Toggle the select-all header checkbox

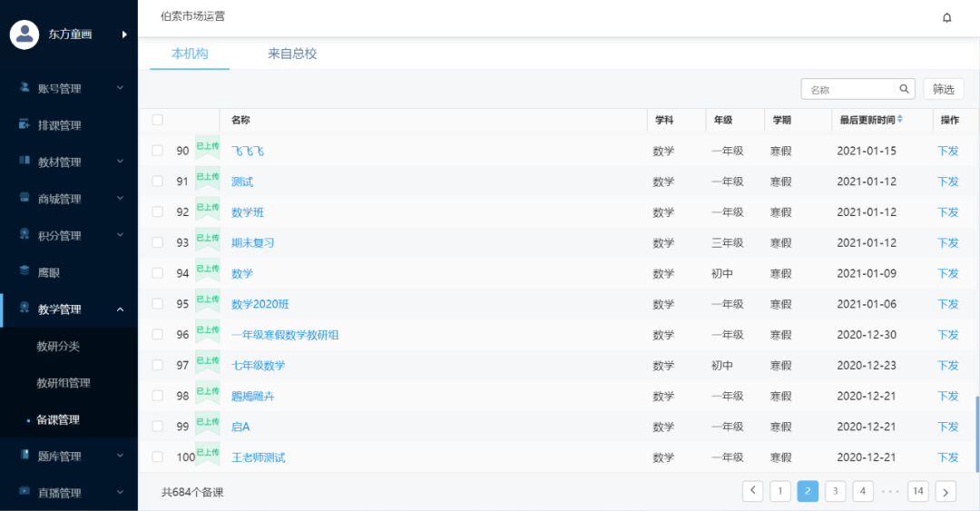pos(158,120)
